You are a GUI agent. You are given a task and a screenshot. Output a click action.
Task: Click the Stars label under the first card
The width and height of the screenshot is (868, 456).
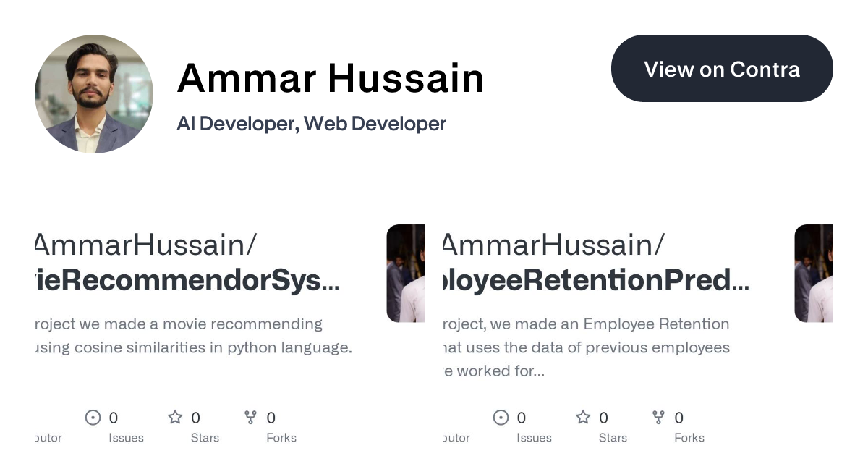[205, 438]
